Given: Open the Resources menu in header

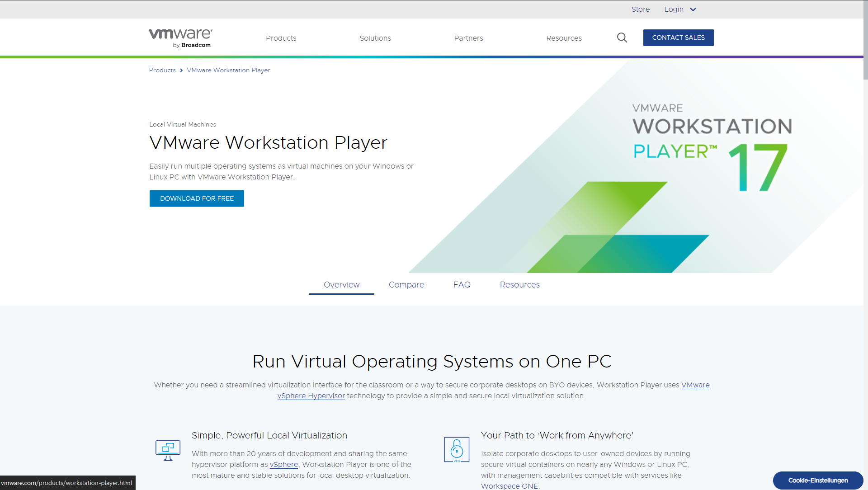Looking at the screenshot, I should click(x=564, y=38).
